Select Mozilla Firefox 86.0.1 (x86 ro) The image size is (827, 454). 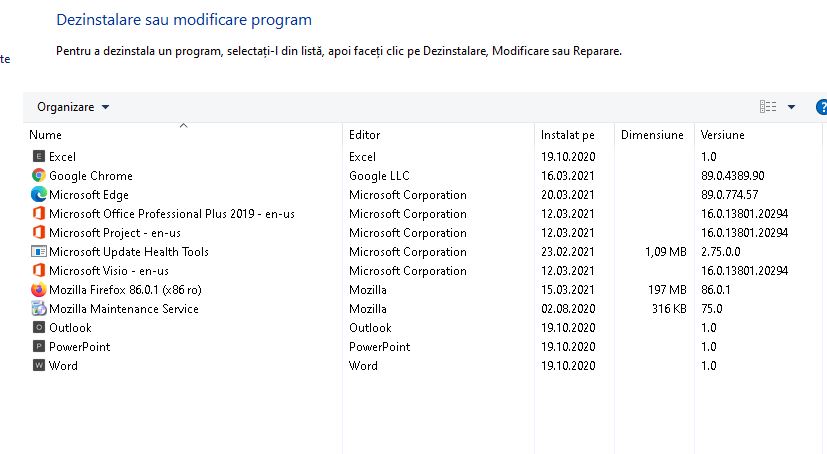tap(126, 289)
